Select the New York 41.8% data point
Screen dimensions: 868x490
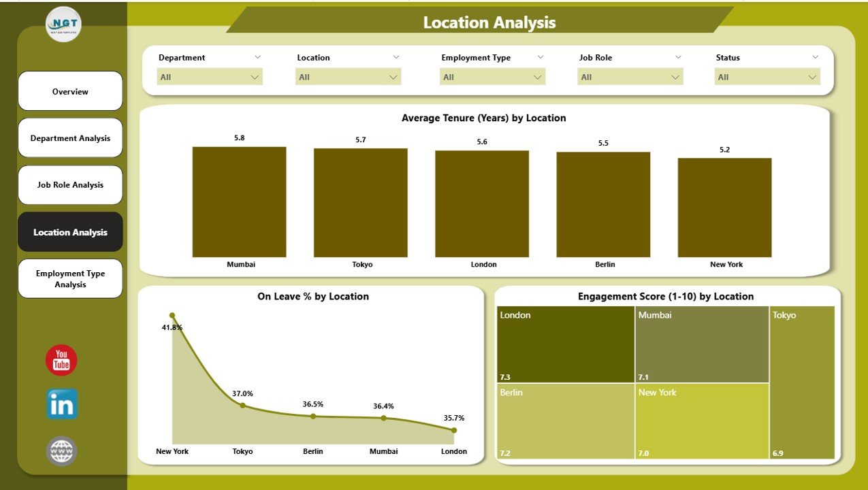point(172,314)
